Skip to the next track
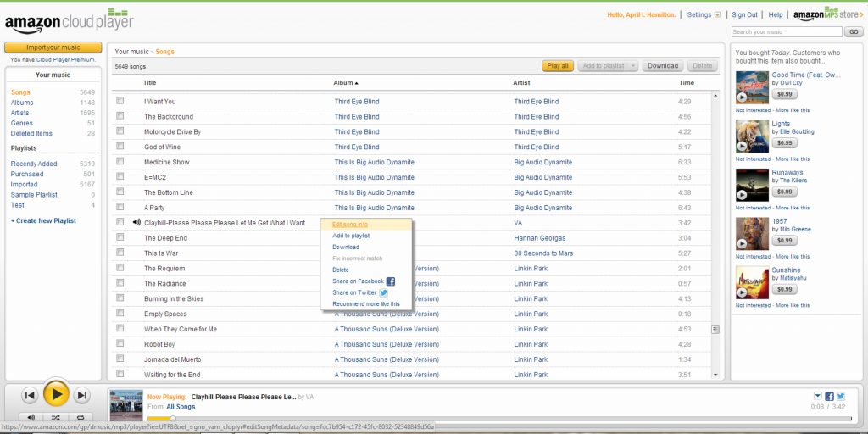This screenshot has width=868, height=434. click(82, 395)
